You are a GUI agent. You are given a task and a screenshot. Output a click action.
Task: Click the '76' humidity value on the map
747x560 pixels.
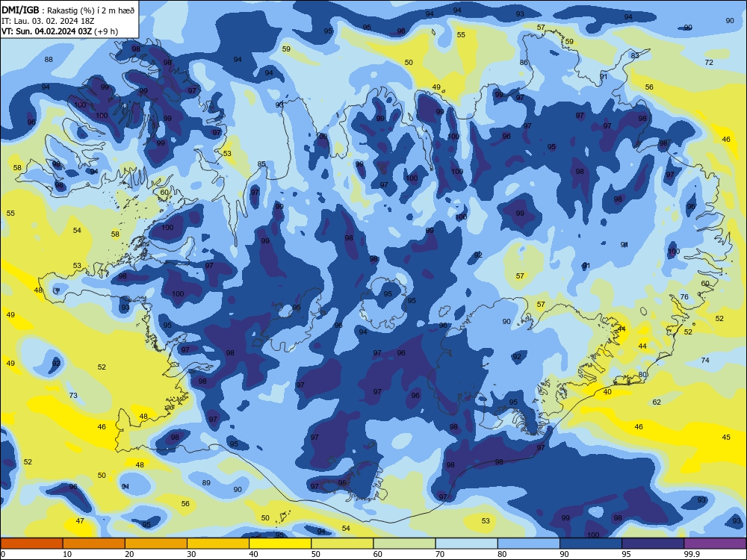coord(684,296)
